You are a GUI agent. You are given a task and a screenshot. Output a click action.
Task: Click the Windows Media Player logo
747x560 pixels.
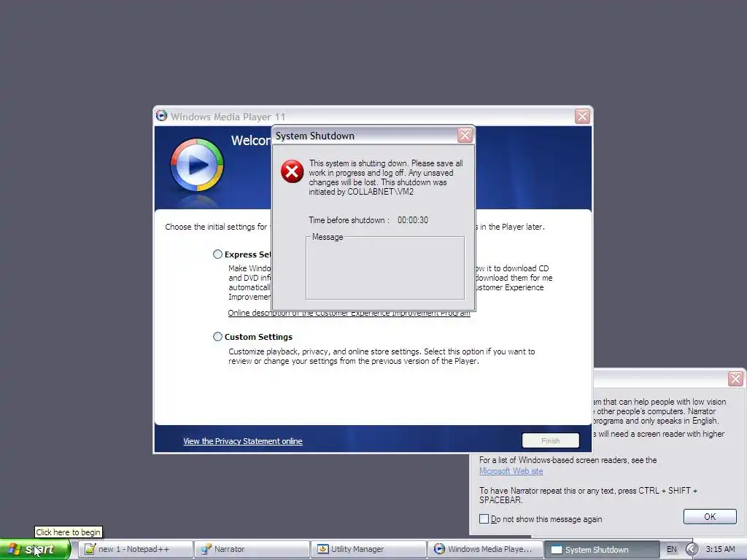coord(197,165)
